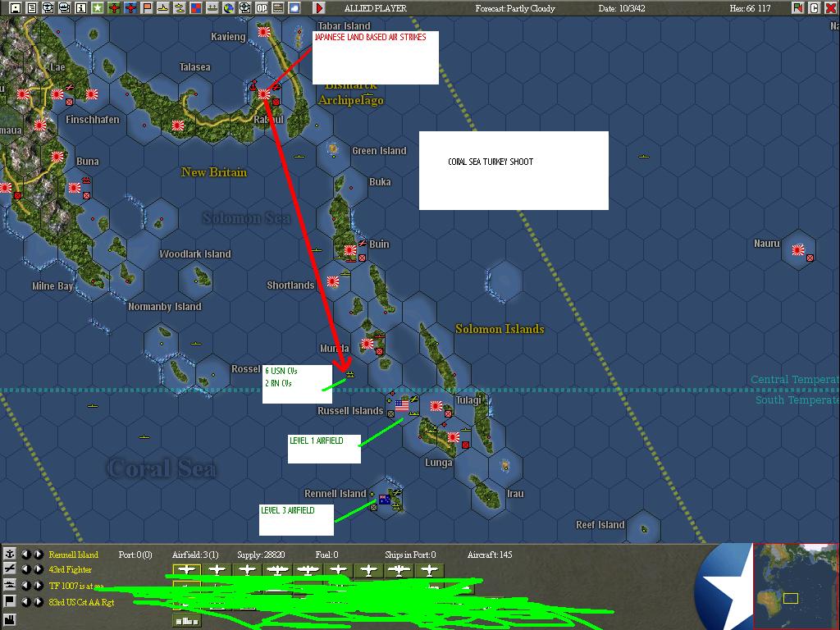Click the ship icon beside TF 1007
This screenshot has height=630, width=840.
tap(9, 585)
